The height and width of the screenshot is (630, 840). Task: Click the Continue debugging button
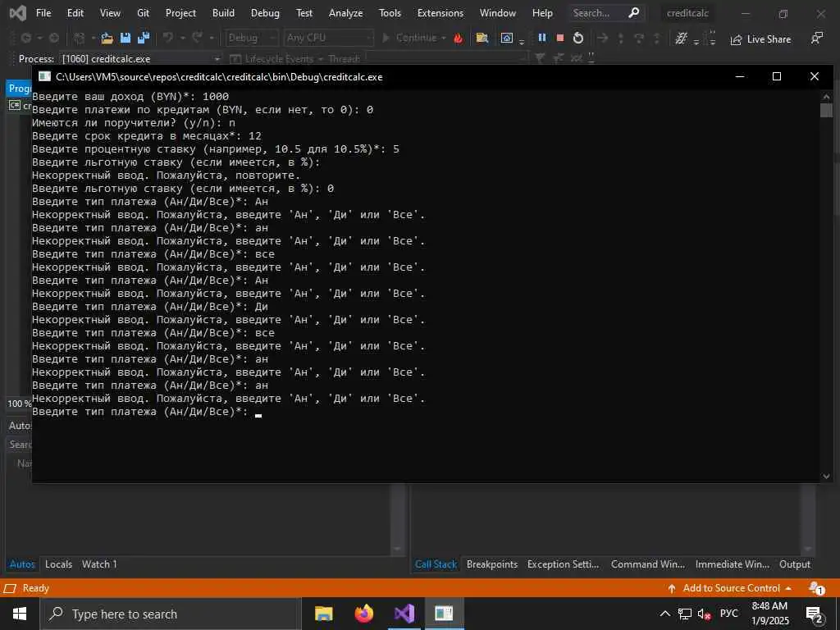(x=409, y=38)
